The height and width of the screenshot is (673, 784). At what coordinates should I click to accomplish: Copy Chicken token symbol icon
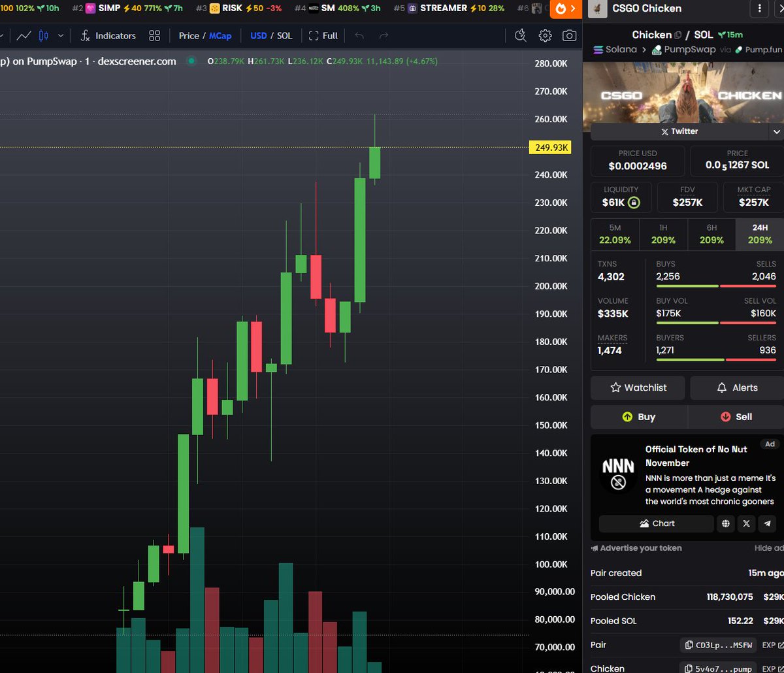click(678, 35)
